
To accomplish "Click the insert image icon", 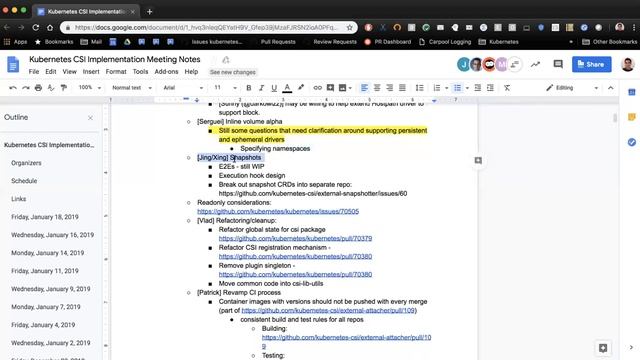I will [342, 88].
